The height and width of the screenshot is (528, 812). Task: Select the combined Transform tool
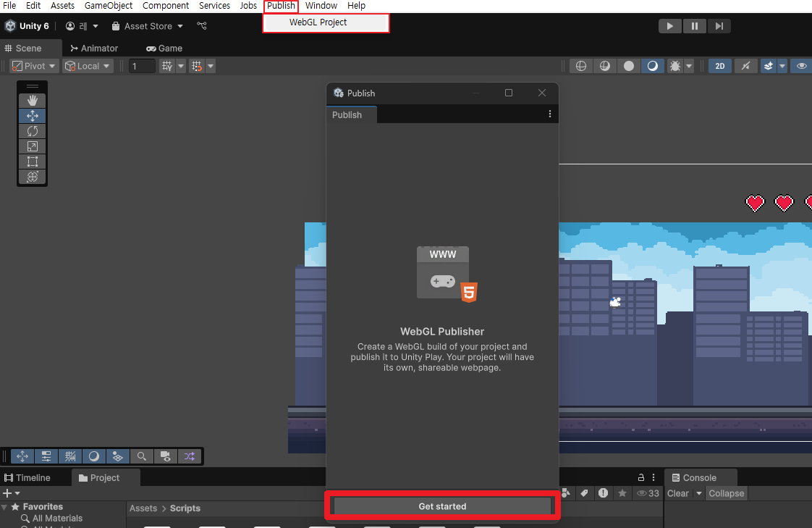pos(32,177)
